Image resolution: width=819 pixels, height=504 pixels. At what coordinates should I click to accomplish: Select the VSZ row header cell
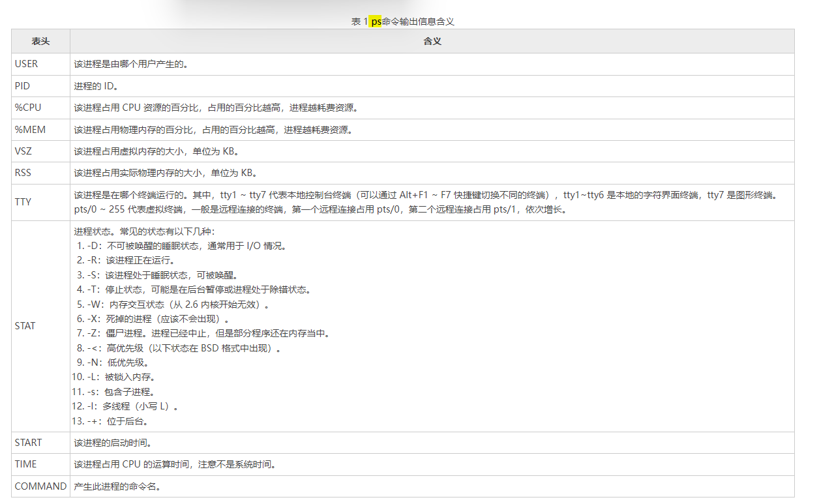(x=40, y=151)
